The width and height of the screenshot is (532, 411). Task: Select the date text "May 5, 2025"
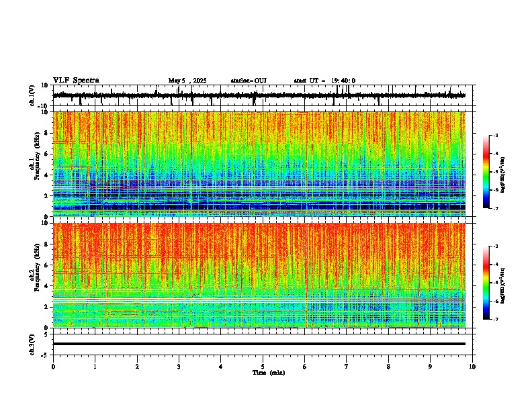coord(187,81)
